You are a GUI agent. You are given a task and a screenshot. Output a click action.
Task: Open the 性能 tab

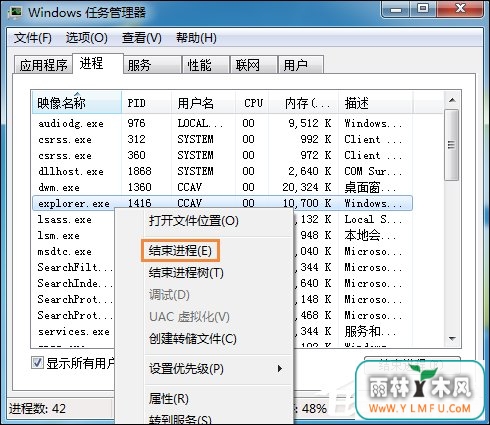[x=206, y=65]
